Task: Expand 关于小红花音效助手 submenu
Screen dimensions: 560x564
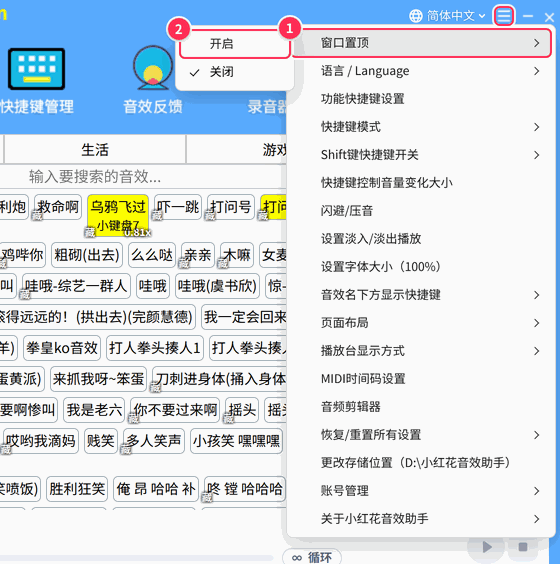Action: click(422, 519)
